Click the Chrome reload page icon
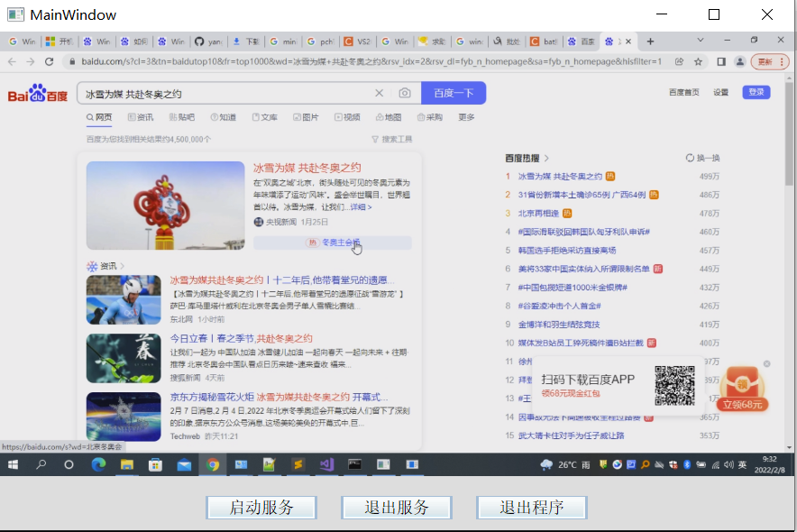The width and height of the screenshot is (797, 532). 50,61
